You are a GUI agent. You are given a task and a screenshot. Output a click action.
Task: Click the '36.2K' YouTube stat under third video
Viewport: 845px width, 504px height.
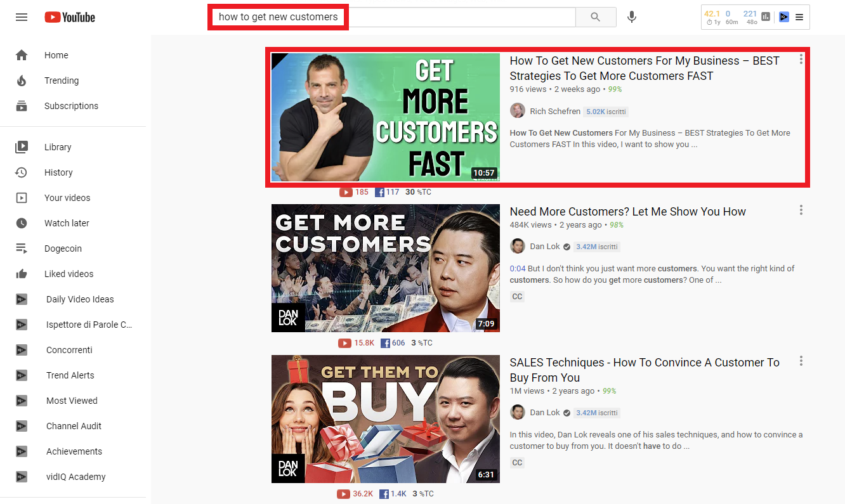[364, 494]
